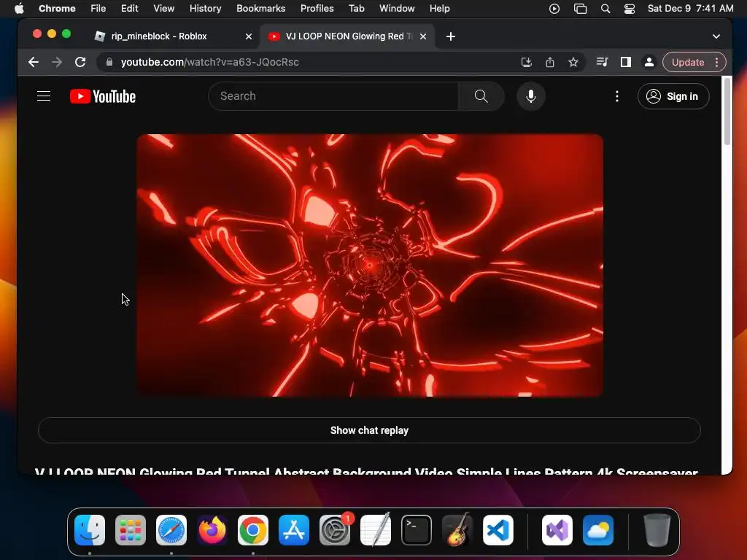Close the VJ LOOP NEON tab
The height and width of the screenshot is (560, 747).
point(423,36)
